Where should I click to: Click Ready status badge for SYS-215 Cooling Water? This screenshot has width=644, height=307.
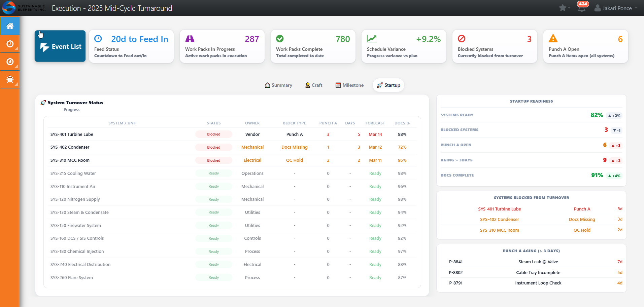[214, 173]
